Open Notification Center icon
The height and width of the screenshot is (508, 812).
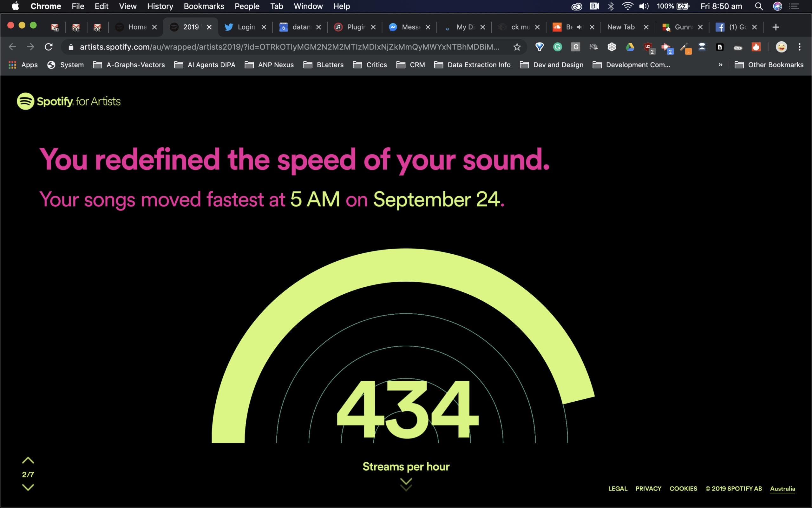[x=794, y=6]
